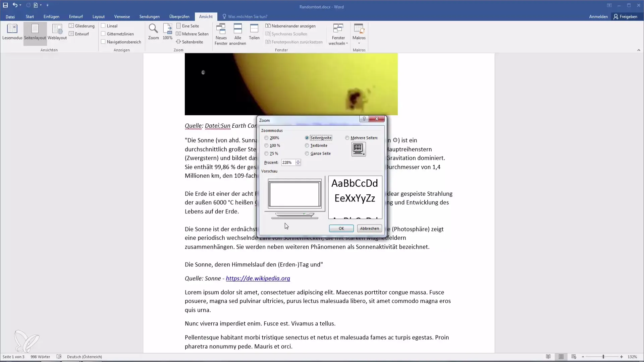Click Alle anordnen window button
Screen dimensions: 644x362
tap(237, 34)
